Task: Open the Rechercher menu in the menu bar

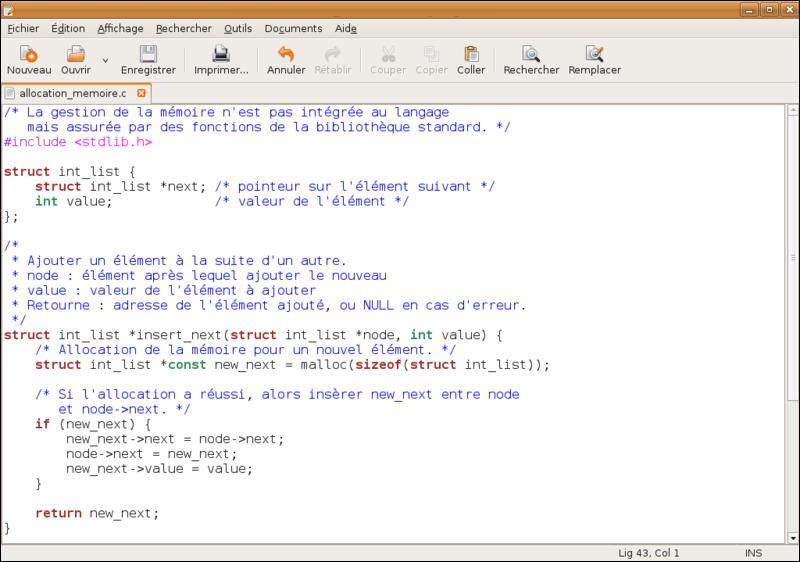Action: (x=184, y=29)
